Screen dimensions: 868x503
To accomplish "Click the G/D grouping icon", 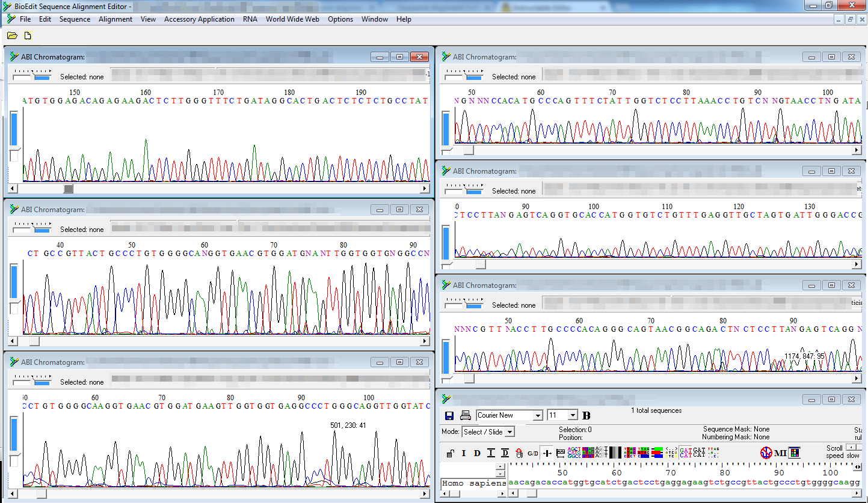I will (531, 452).
